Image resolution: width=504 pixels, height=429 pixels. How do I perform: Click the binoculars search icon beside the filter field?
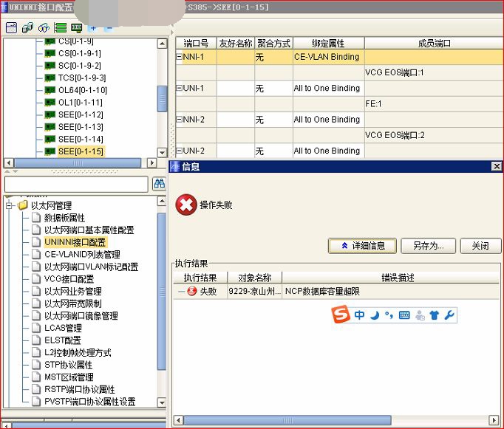tap(159, 184)
